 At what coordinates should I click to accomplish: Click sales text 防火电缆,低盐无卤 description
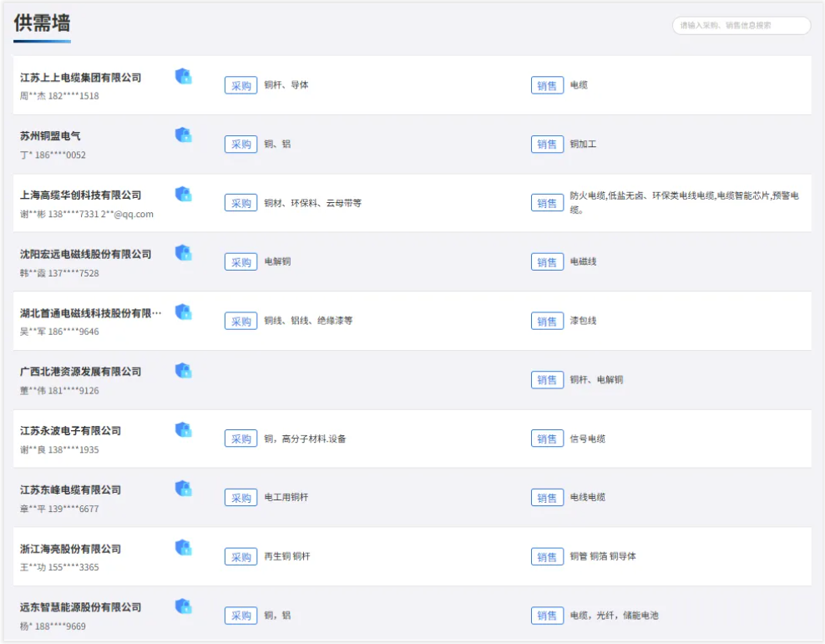[x=685, y=203]
